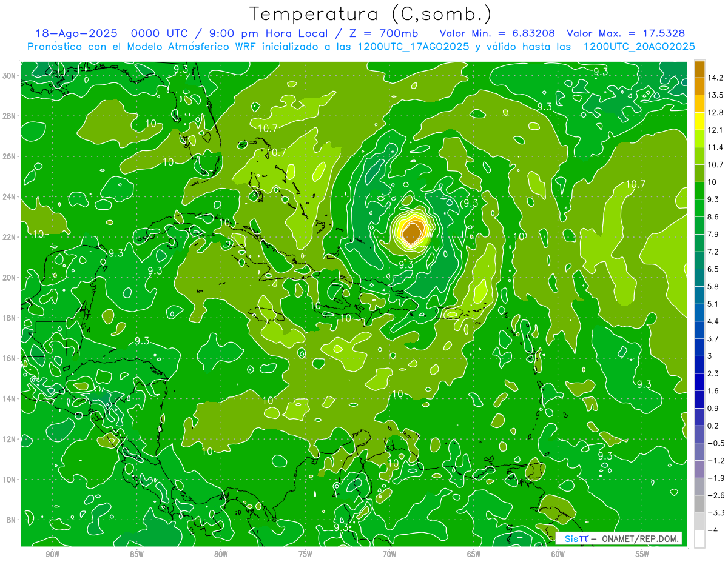Click the legend value 3.7
The width and height of the screenshot is (728, 562).
[x=714, y=339]
